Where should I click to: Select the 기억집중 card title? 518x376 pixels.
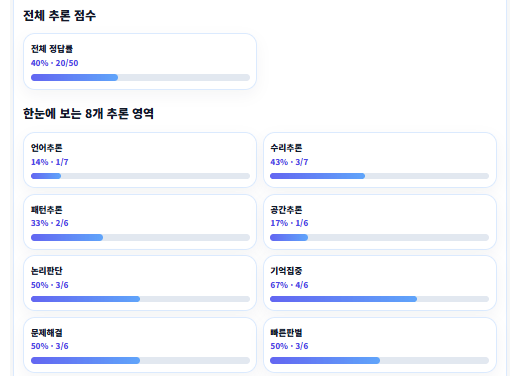point(286,271)
